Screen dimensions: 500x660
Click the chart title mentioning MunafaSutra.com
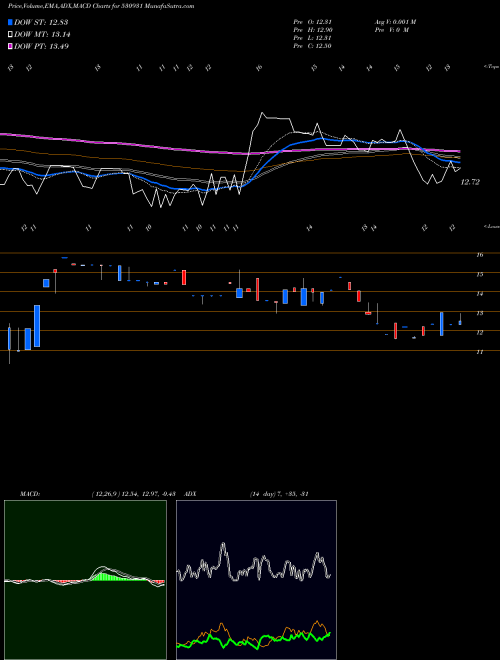[101, 6]
